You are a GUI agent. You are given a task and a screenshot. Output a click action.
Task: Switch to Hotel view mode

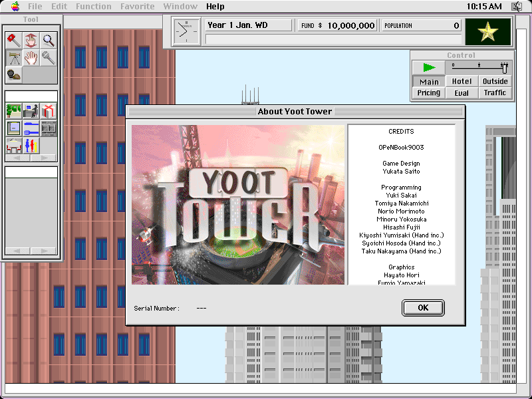[x=462, y=81]
